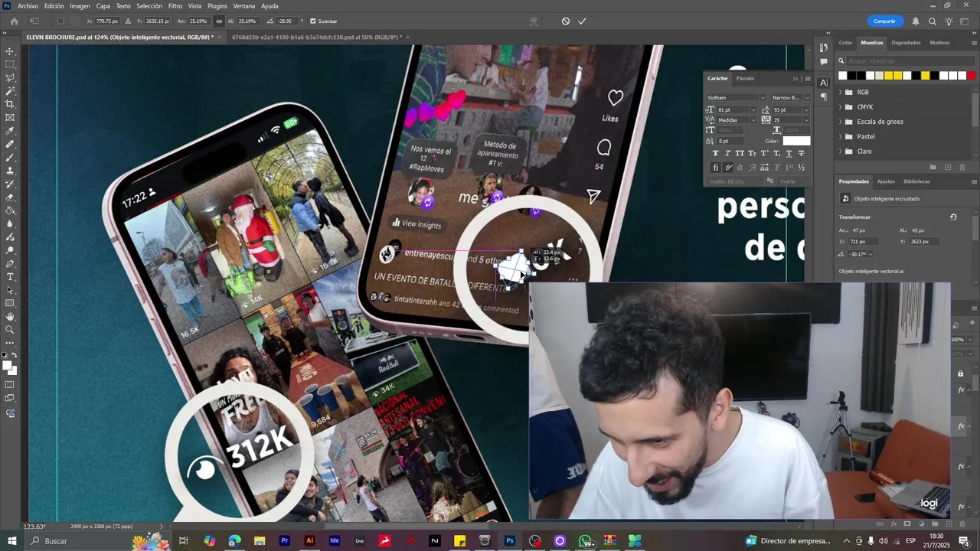Open Illustrator from the taskbar
Viewport: 980px width, 551px height.
[309, 541]
